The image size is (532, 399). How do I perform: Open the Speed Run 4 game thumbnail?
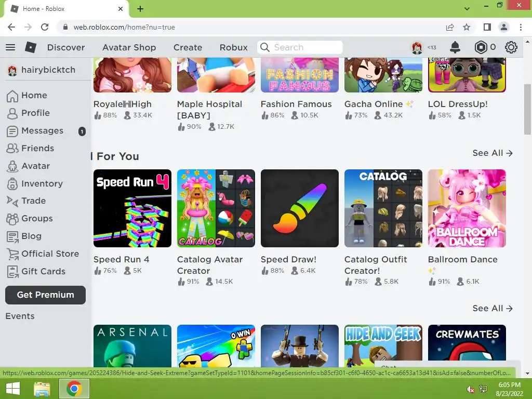pos(132,208)
